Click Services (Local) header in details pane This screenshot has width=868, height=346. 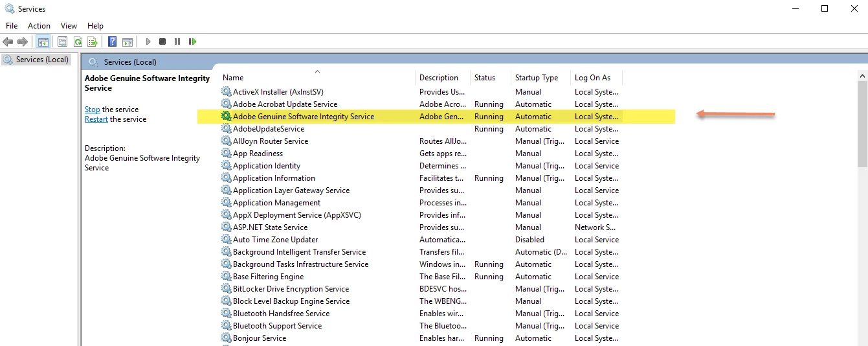point(130,62)
